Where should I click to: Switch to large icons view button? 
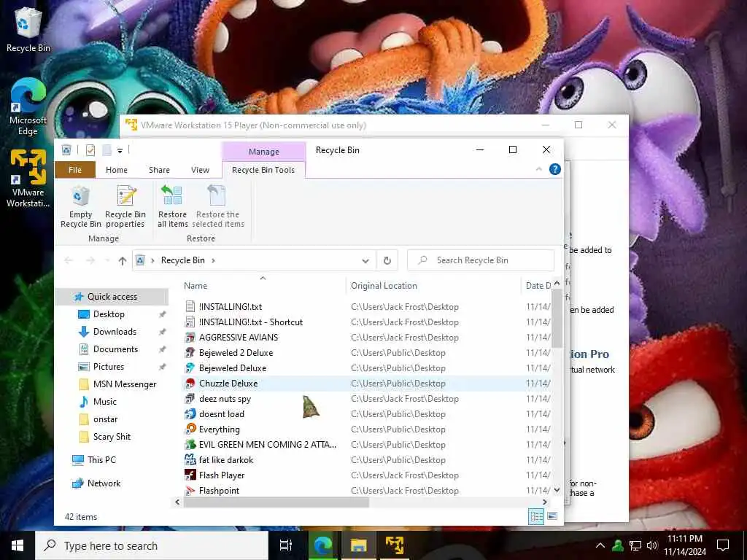[552, 516]
